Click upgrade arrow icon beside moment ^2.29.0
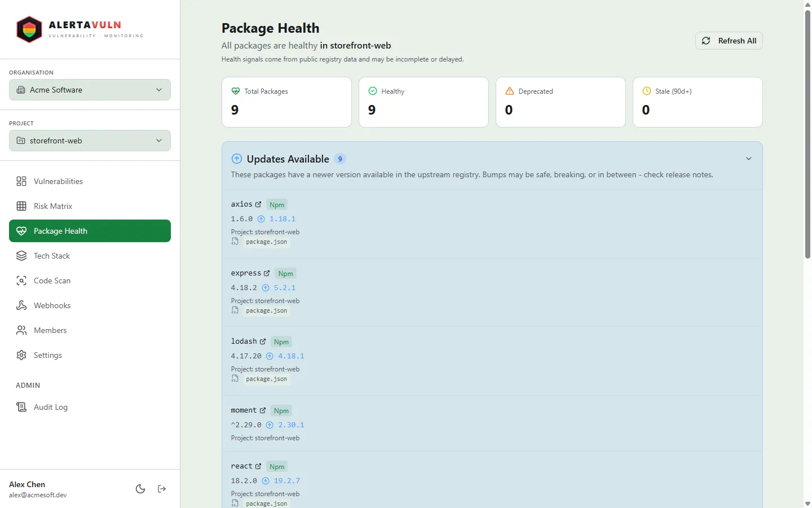This screenshot has width=812, height=508. point(270,425)
